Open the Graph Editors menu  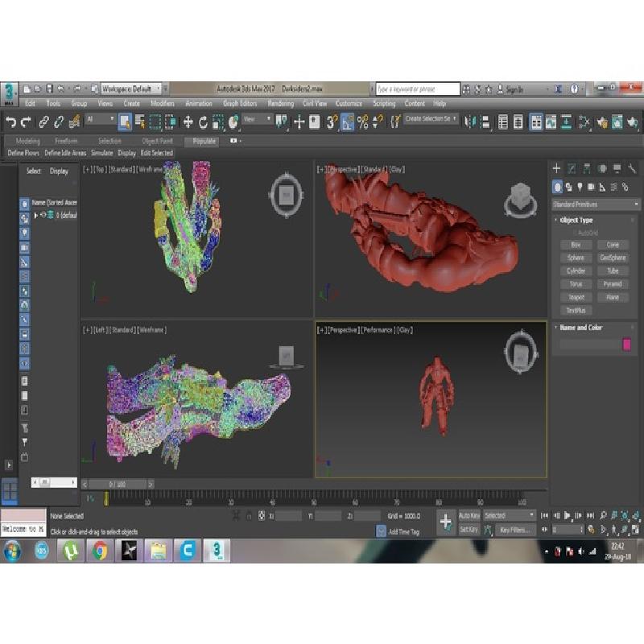pyautogui.click(x=240, y=104)
